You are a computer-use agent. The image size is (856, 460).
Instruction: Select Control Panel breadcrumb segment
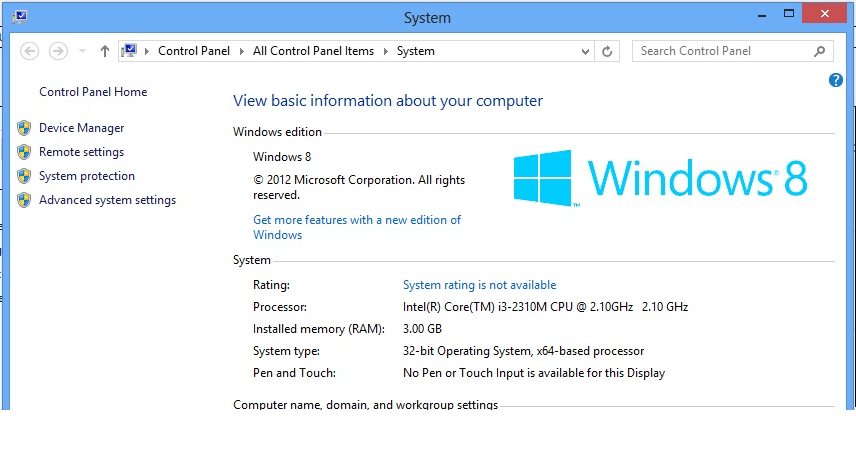point(194,51)
